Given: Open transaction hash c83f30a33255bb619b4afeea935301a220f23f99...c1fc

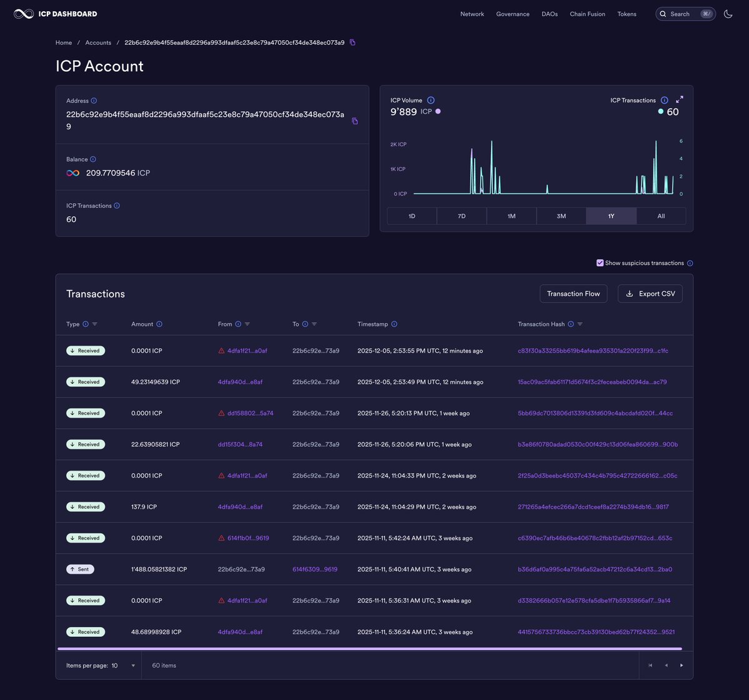Looking at the screenshot, I should point(592,351).
